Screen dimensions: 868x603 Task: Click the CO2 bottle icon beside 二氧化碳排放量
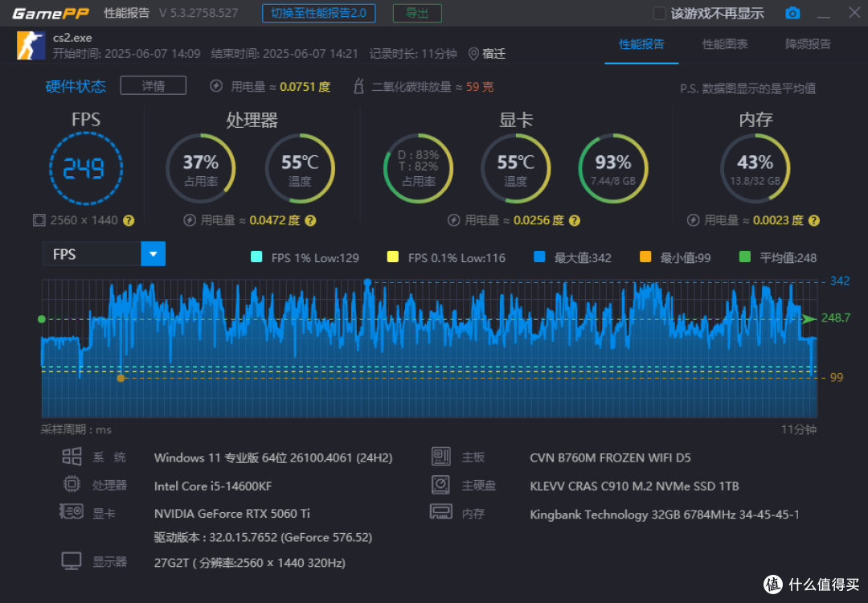pyautogui.click(x=358, y=86)
